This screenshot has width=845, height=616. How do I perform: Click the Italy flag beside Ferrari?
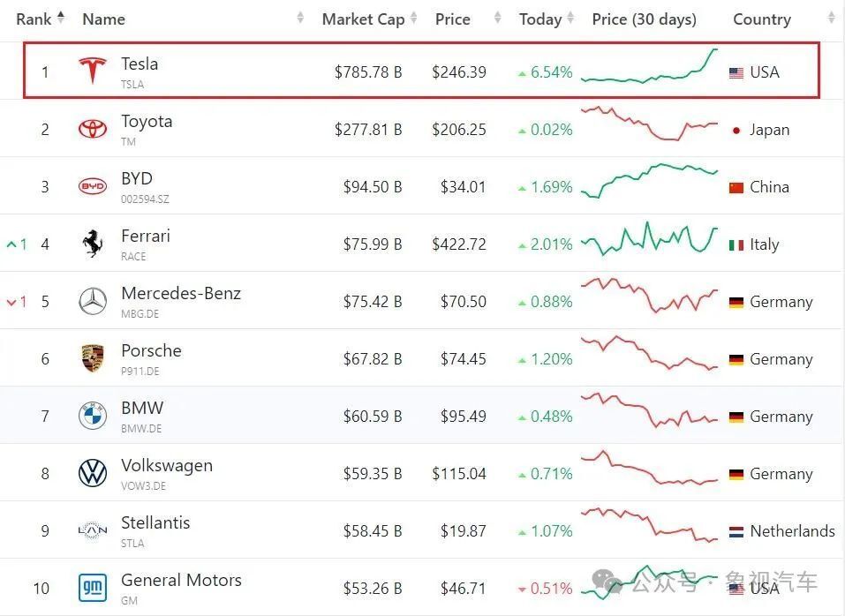click(x=736, y=244)
